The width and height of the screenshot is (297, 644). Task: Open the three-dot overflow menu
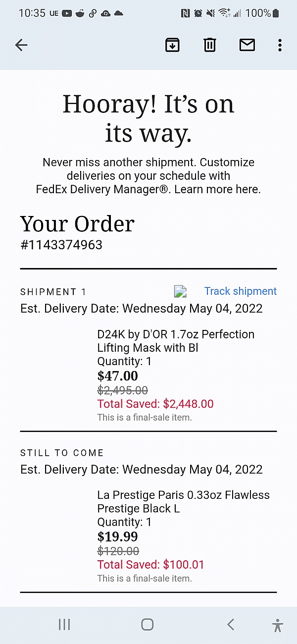pyautogui.click(x=280, y=45)
